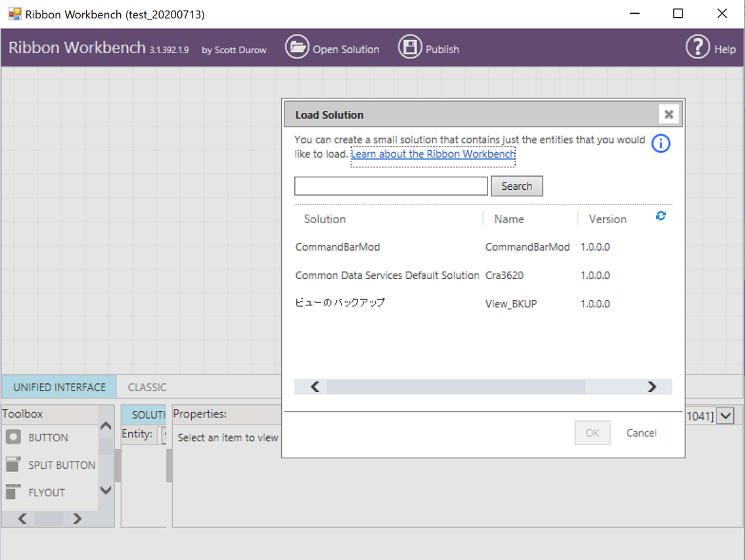Screen dimensions: 745x560
Task: Sort by Version column header
Action: 608,219
